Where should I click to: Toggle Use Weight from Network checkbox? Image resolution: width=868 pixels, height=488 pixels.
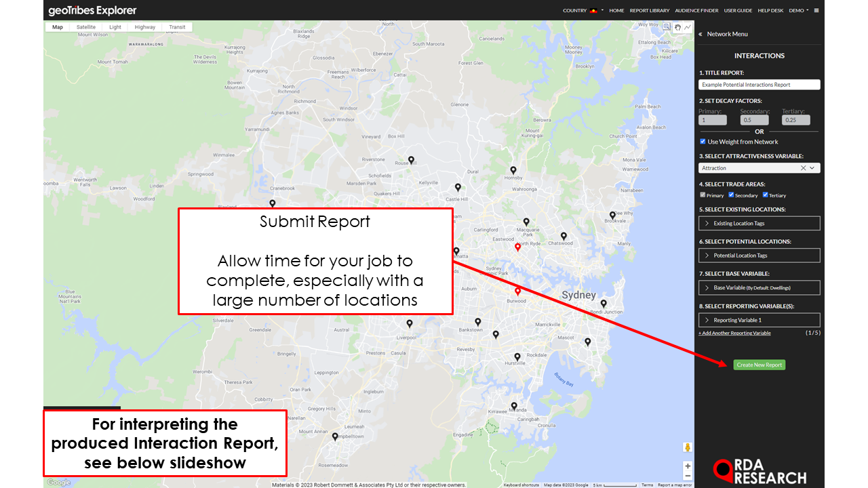tap(703, 142)
